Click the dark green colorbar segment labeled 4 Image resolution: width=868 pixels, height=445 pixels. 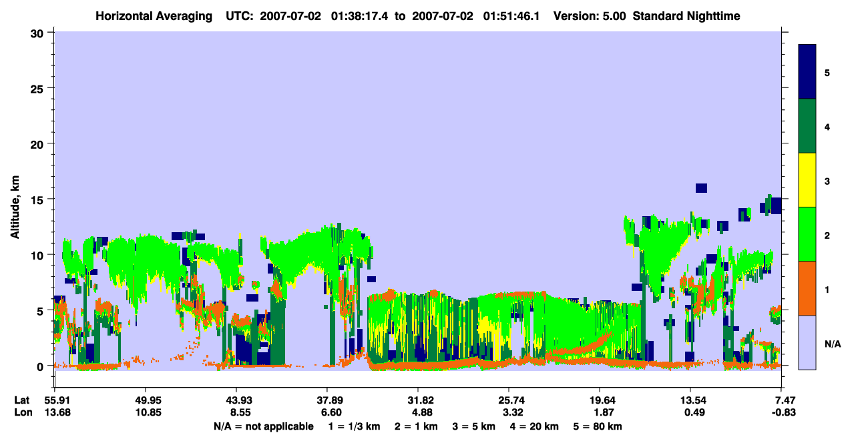[807, 125]
